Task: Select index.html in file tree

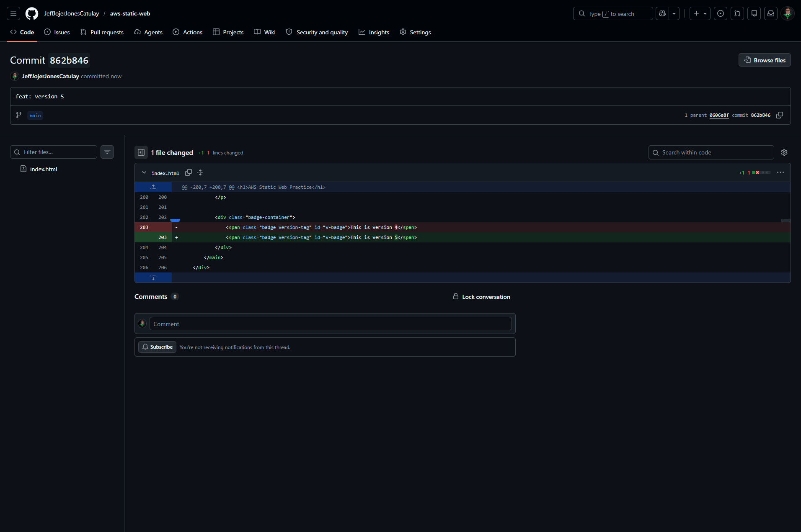Action: [44, 169]
